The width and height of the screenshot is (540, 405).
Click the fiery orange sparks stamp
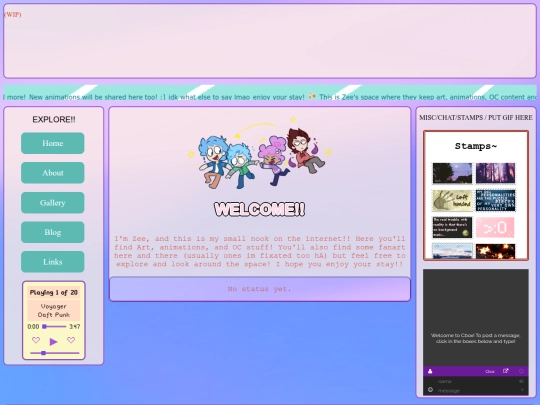[x=496, y=251]
